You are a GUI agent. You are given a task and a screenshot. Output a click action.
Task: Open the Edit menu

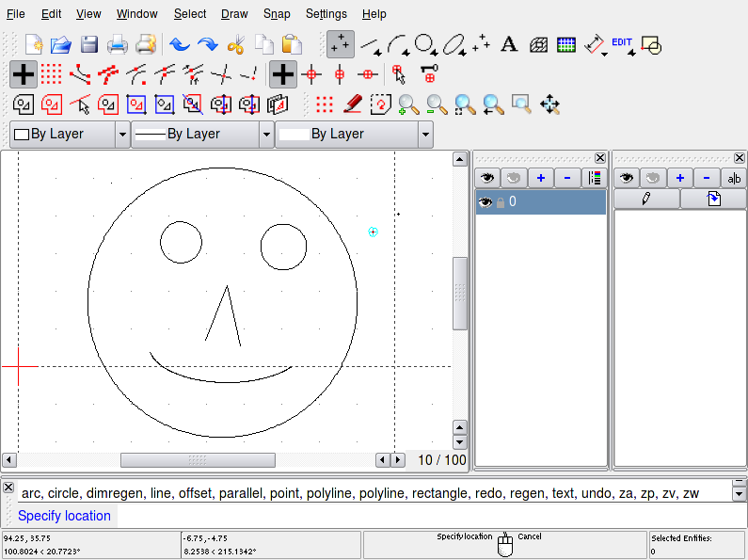coord(51,14)
